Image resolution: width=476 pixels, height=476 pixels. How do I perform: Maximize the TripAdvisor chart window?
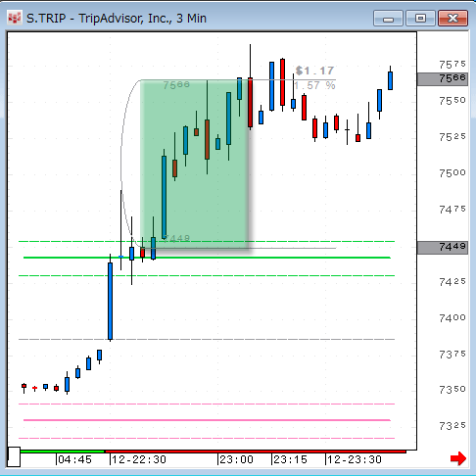(x=420, y=19)
